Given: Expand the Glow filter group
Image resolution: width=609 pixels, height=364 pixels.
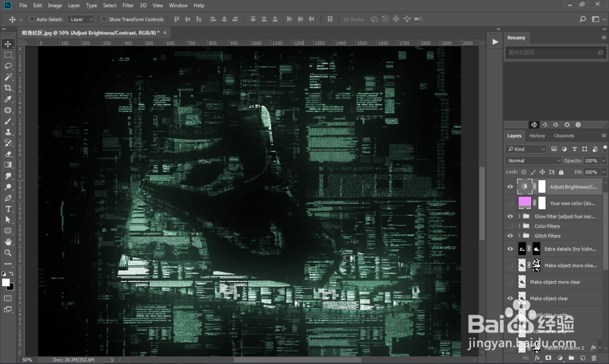Looking at the screenshot, I should tap(519, 217).
